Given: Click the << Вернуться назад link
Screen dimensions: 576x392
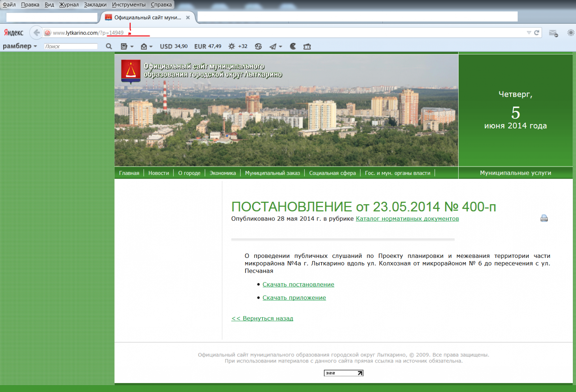Looking at the screenshot, I should [262, 318].
